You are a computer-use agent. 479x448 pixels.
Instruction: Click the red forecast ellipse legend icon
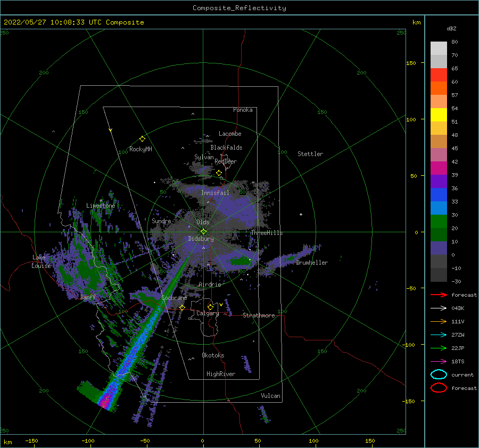pos(439,388)
